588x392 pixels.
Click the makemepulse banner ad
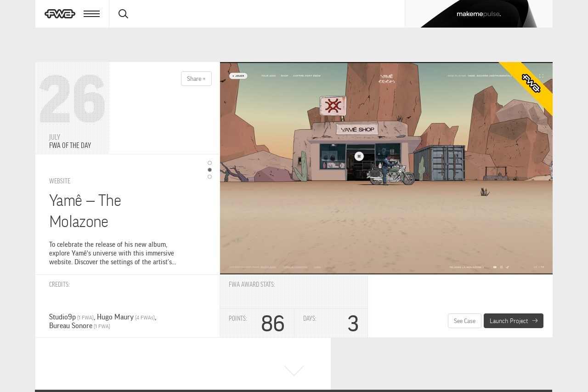pyautogui.click(x=479, y=14)
